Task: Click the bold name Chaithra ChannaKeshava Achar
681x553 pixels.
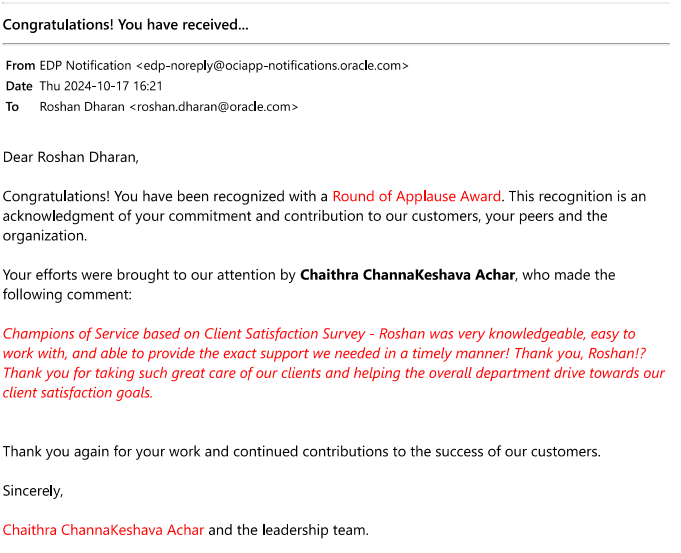Action: tap(407, 275)
